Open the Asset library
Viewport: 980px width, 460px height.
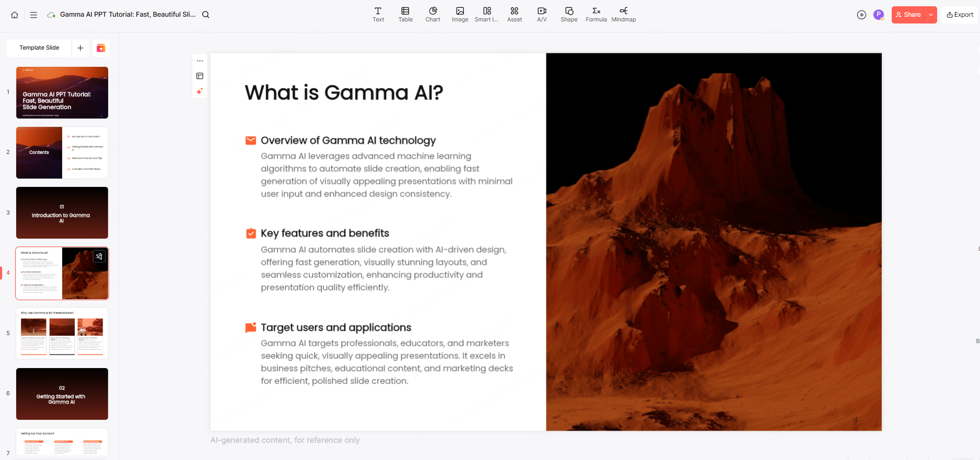[515, 15]
